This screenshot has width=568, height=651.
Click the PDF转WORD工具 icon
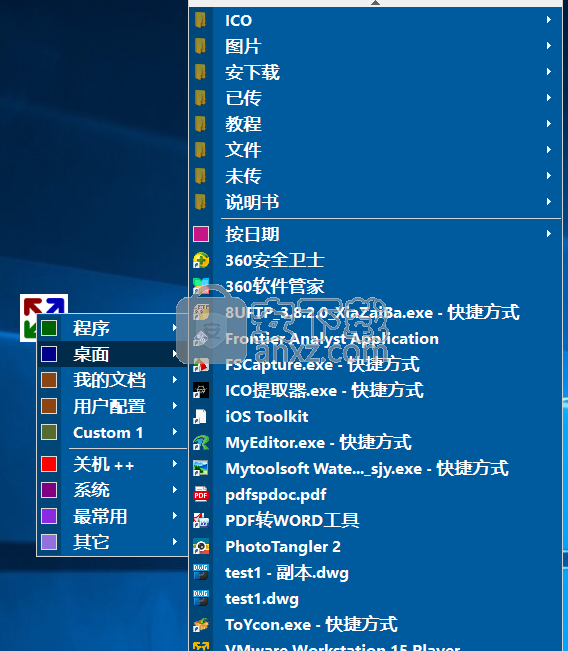(201, 520)
